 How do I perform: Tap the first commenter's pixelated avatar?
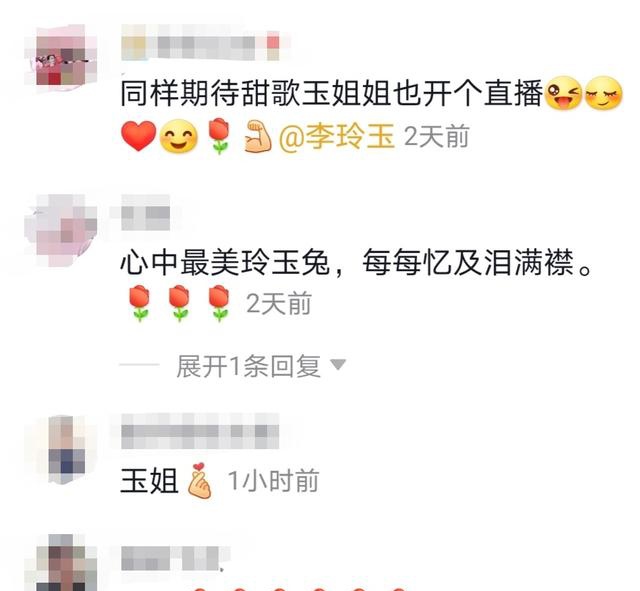point(61,59)
